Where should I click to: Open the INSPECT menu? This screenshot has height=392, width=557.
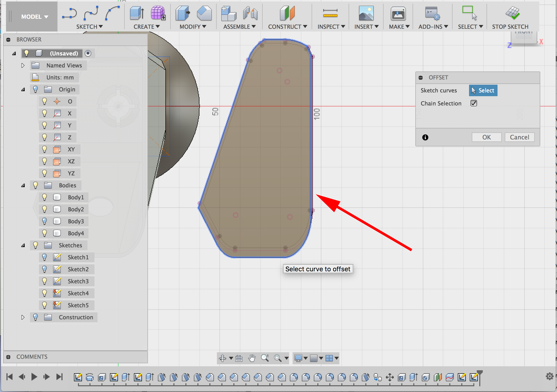(x=331, y=26)
